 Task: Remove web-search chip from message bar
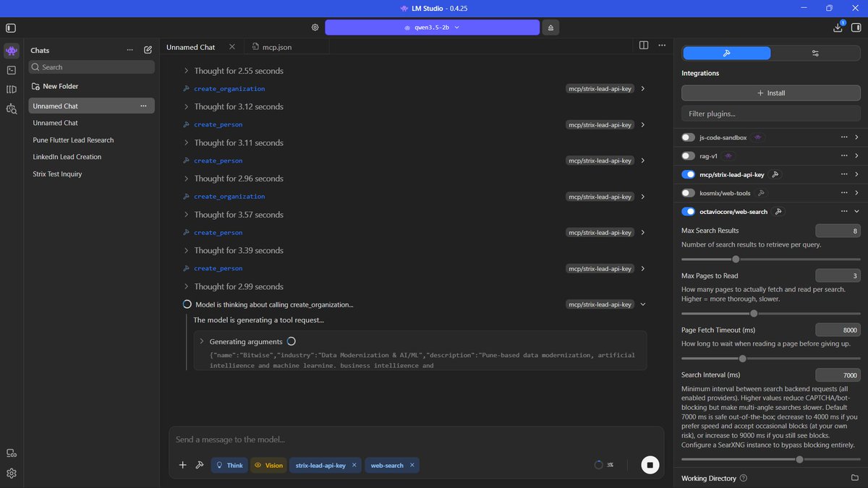point(413,466)
